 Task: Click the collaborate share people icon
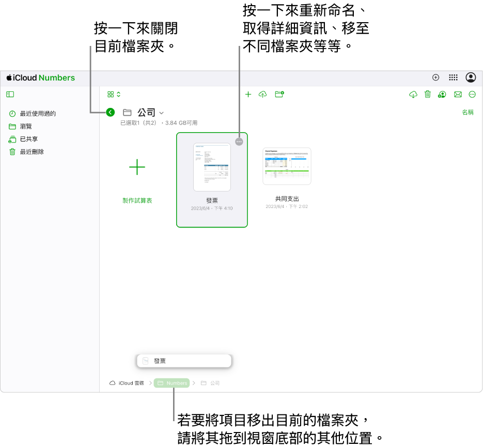click(442, 94)
